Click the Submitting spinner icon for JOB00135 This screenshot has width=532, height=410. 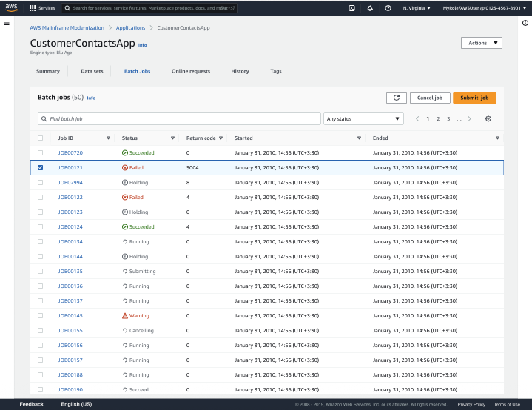[125, 271]
